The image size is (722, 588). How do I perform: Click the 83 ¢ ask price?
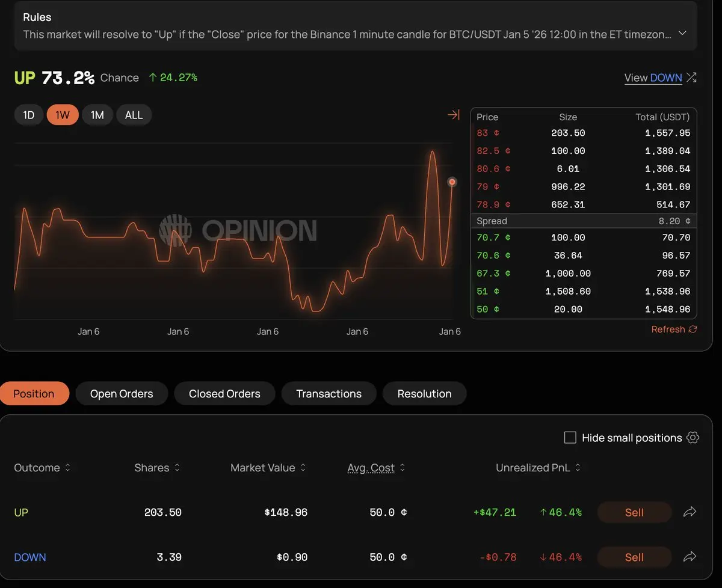coord(488,133)
